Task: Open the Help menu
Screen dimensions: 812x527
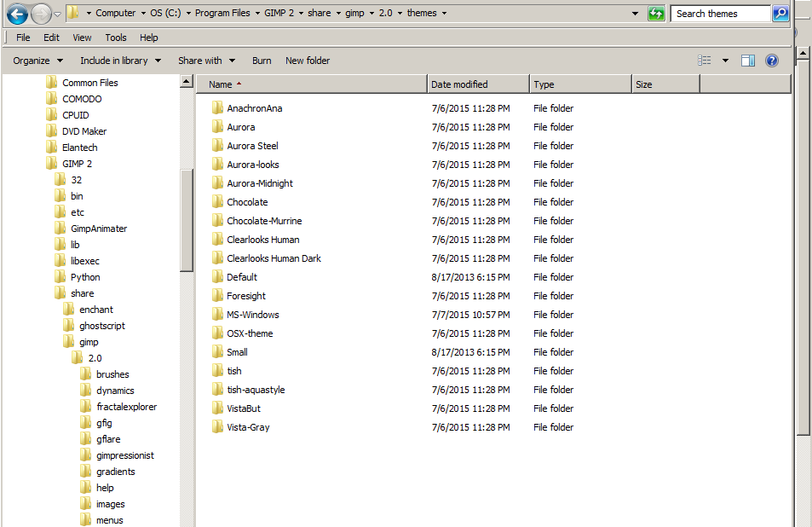Action: click(x=148, y=38)
